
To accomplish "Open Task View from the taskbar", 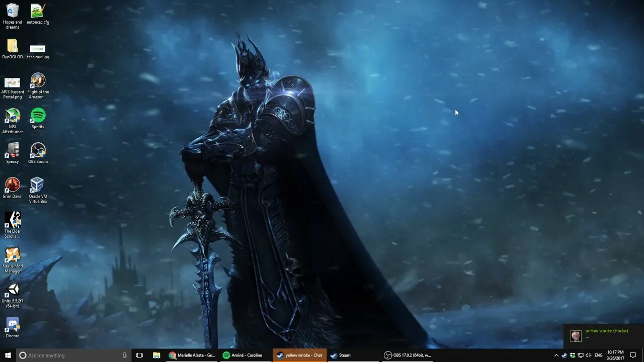I will click(x=139, y=355).
